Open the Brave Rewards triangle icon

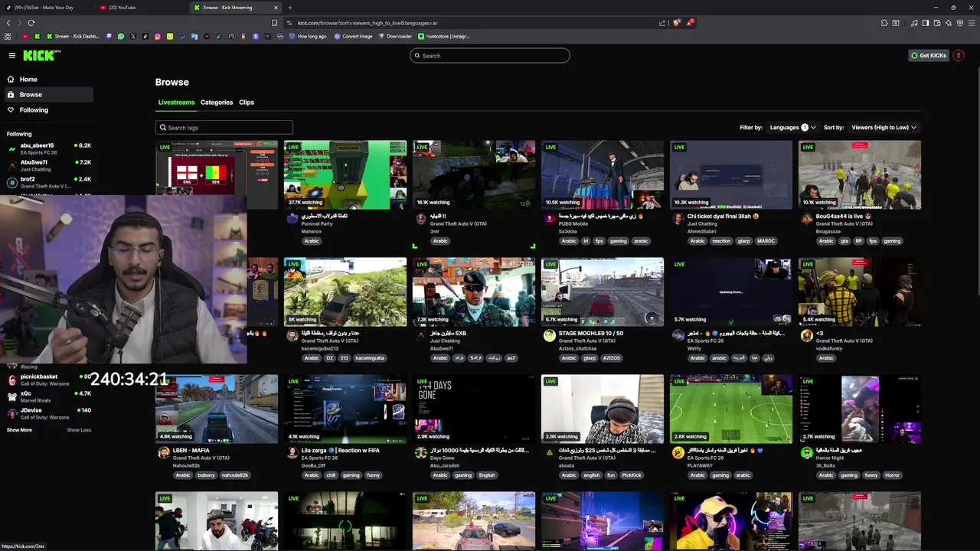click(690, 23)
